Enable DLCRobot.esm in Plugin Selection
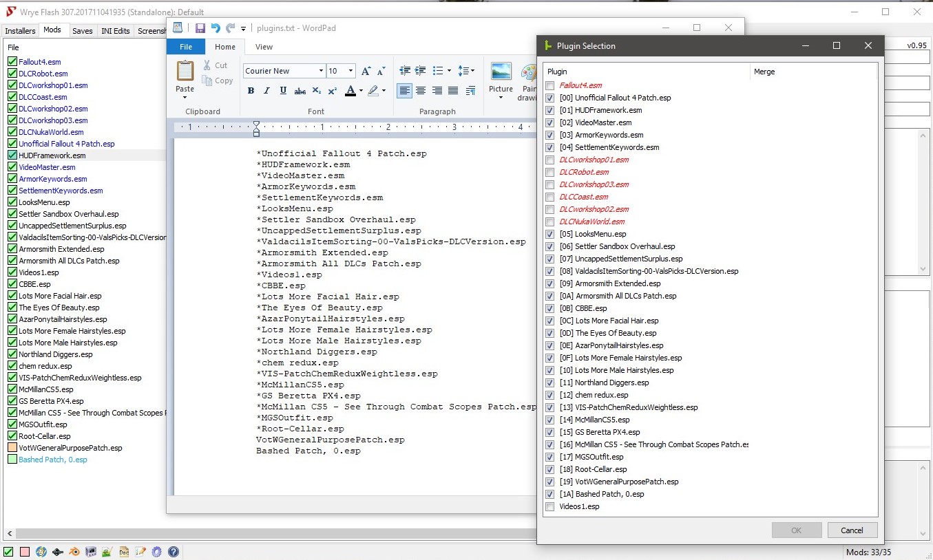The width and height of the screenshot is (933, 560). (549, 173)
